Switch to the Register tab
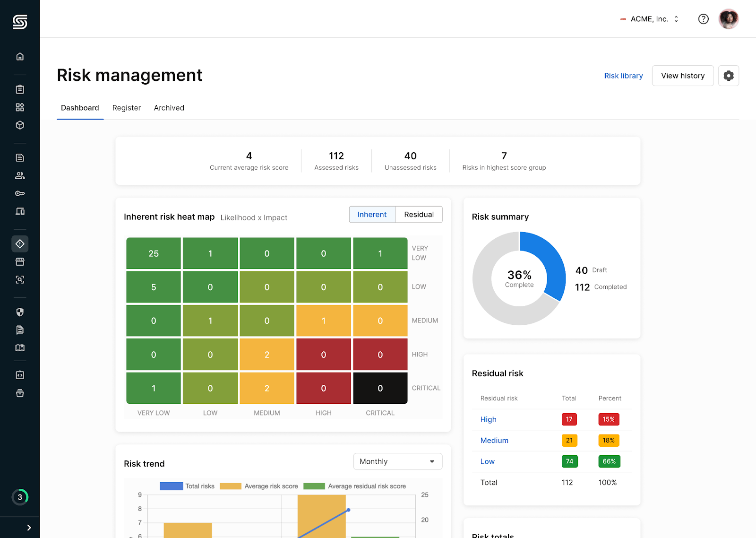The image size is (756, 538). [x=126, y=108]
